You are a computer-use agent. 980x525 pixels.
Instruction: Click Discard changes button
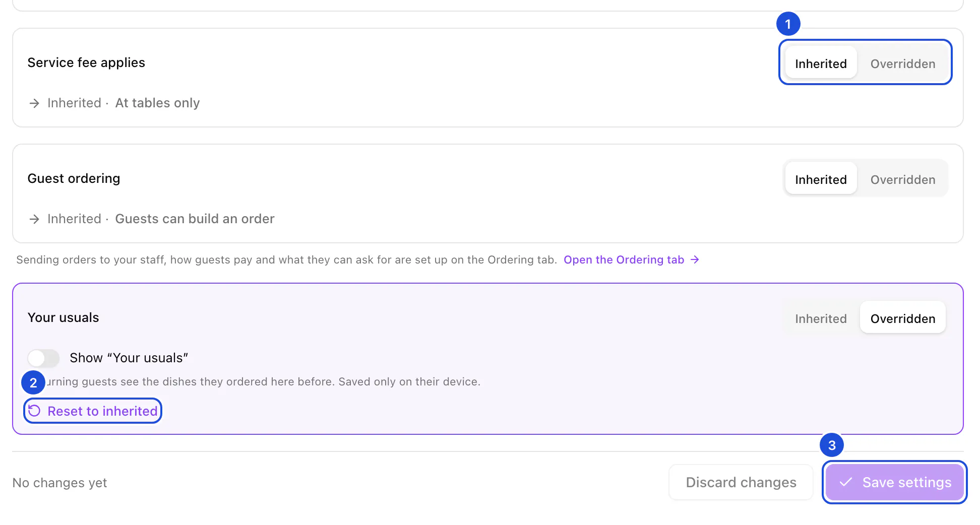(x=741, y=482)
